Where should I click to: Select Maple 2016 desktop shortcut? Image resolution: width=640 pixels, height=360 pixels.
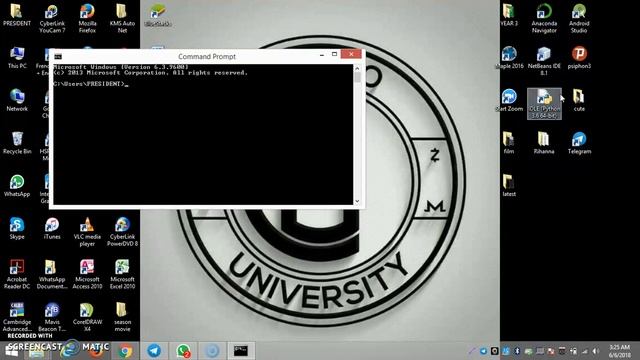pyautogui.click(x=509, y=58)
